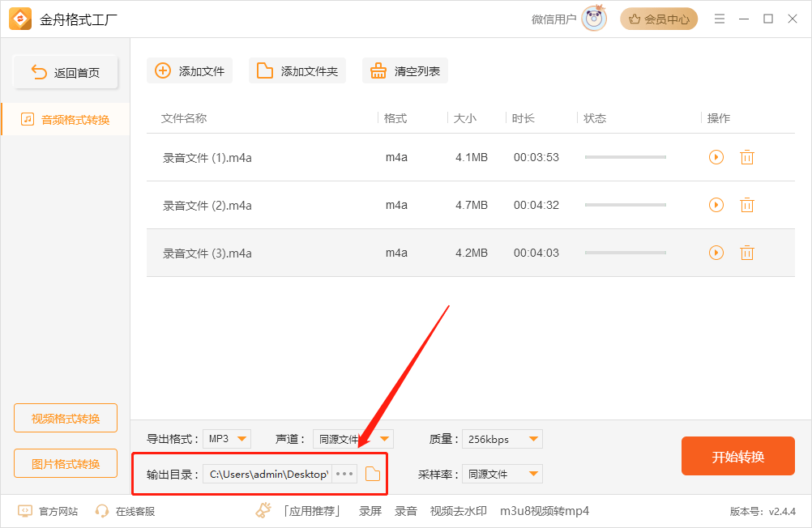Screen dimensions: 812x528
Task: Open the 录音 recommended app link
Action: point(405,512)
